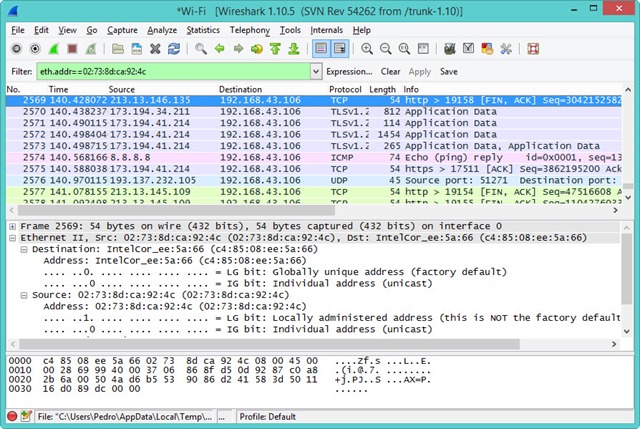Image resolution: width=640 pixels, height=429 pixels.
Task: Click the Expression... filter button
Action: [349, 71]
